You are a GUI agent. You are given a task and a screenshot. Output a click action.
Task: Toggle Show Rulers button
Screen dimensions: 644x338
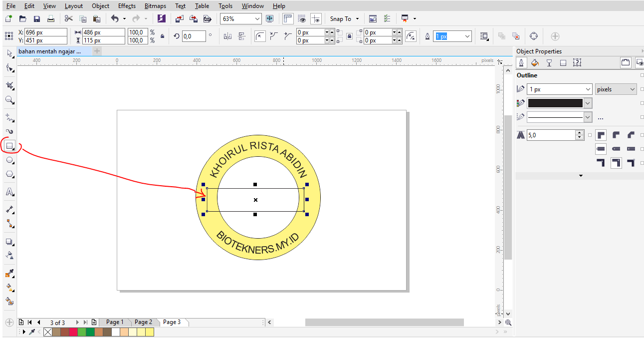(x=288, y=18)
